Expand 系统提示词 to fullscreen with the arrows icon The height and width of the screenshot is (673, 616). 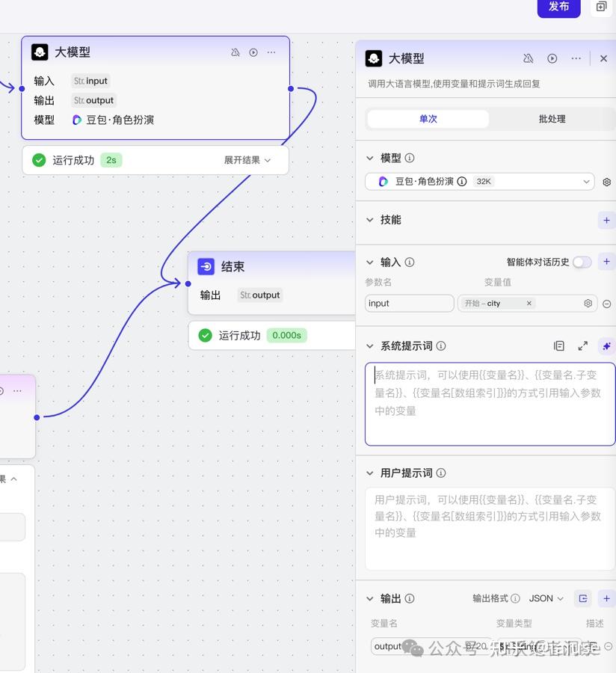click(582, 345)
